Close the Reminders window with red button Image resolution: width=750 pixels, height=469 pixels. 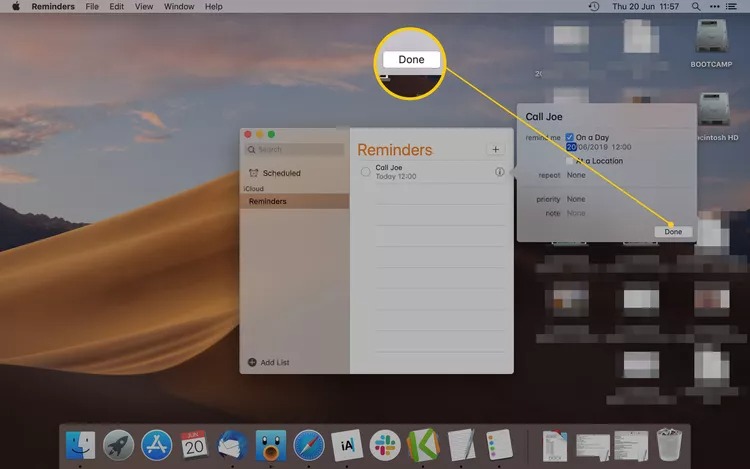(248, 134)
